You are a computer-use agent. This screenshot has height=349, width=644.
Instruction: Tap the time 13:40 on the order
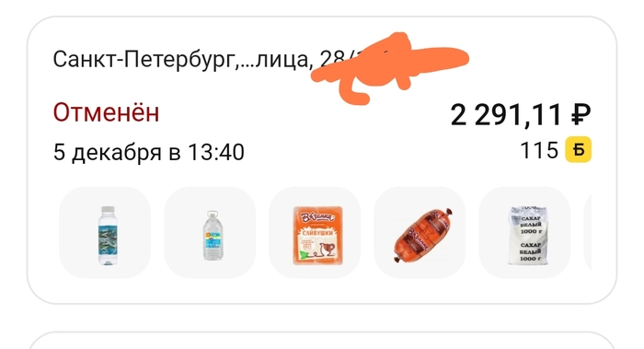coord(216,152)
